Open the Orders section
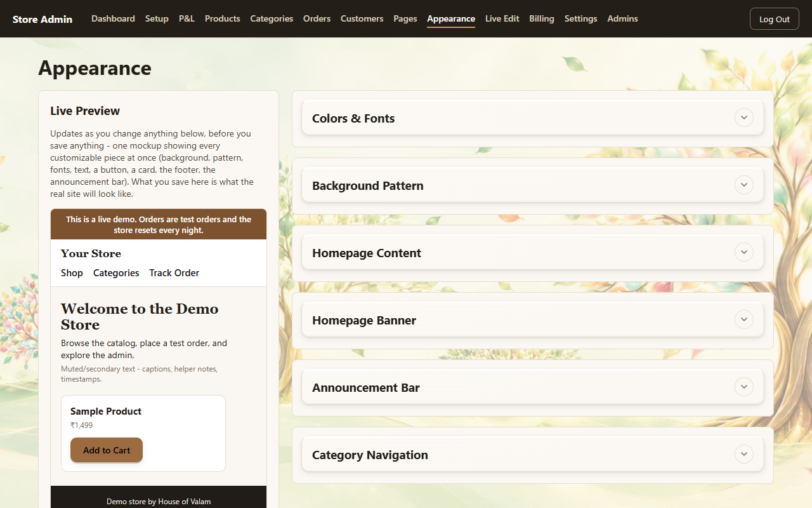Screen dimensions: 812x508 coord(317,18)
